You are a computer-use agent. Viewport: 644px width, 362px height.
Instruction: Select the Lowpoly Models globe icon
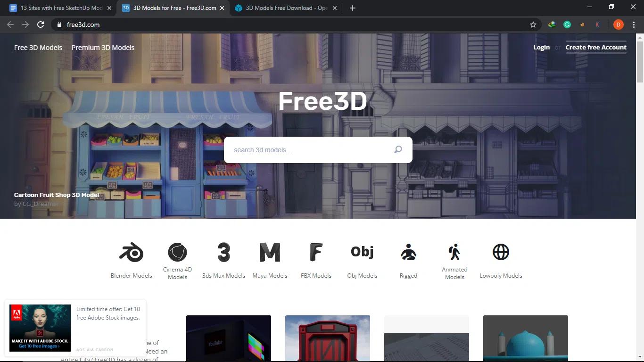[501, 252]
